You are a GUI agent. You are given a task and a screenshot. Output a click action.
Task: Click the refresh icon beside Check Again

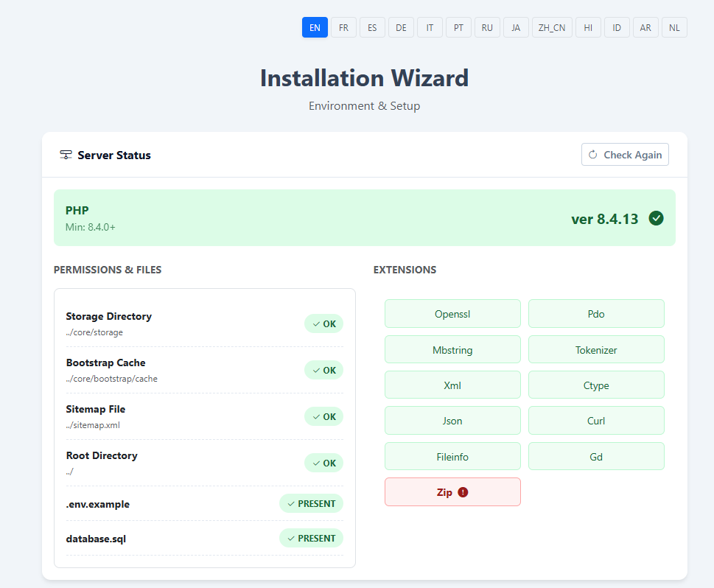[593, 155]
